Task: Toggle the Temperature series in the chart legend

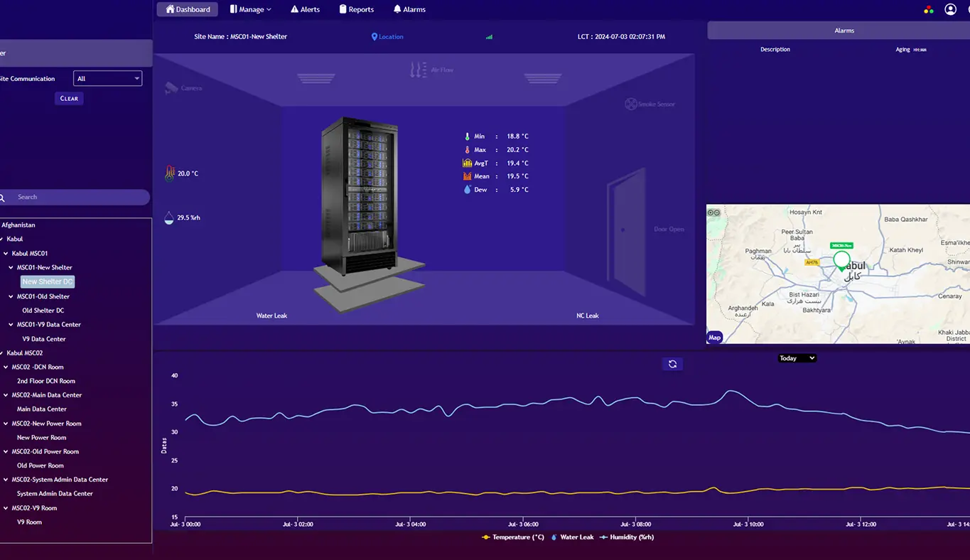Action: point(513,537)
